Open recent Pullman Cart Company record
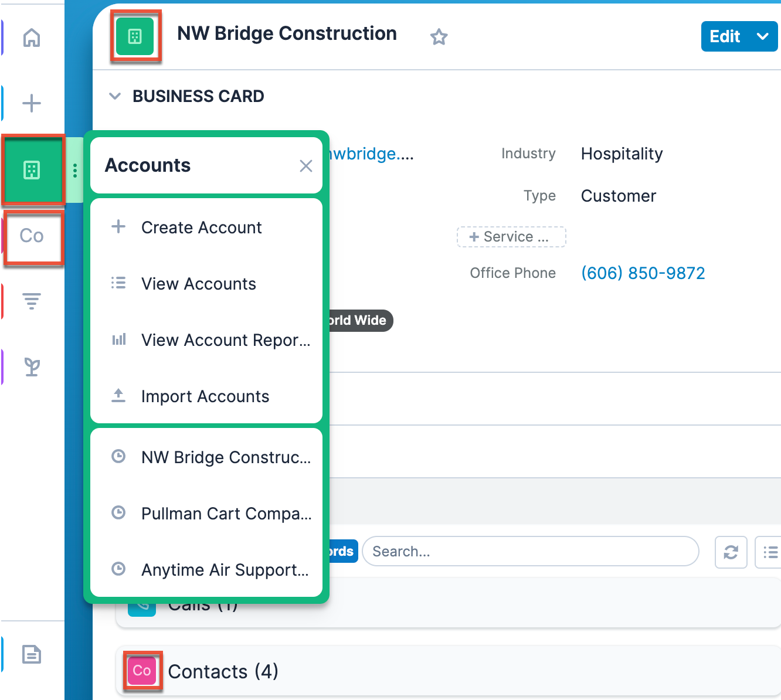 coord(226,514)
